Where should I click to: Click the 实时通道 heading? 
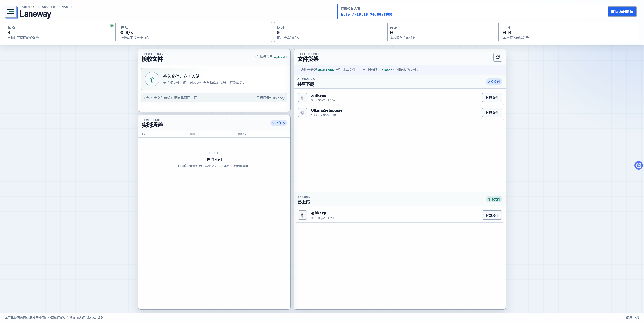pos(152,125)
